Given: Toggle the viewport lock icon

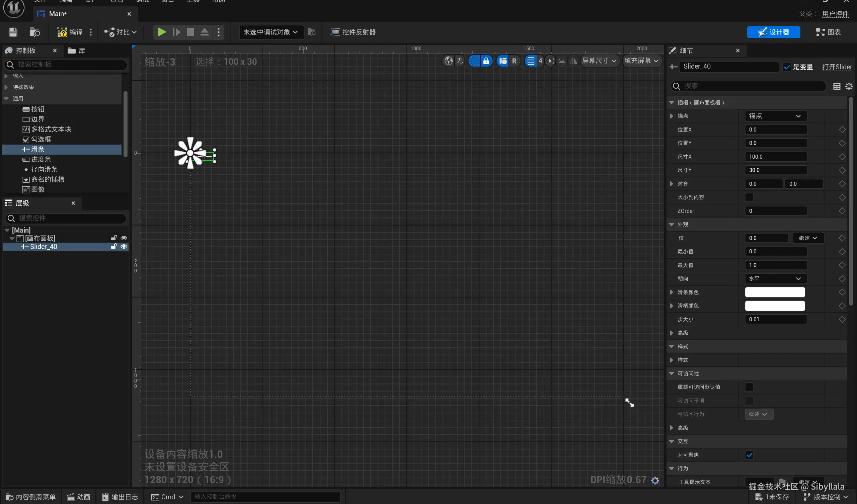Looking at the screenshot, I should click(x=486, y=61).
